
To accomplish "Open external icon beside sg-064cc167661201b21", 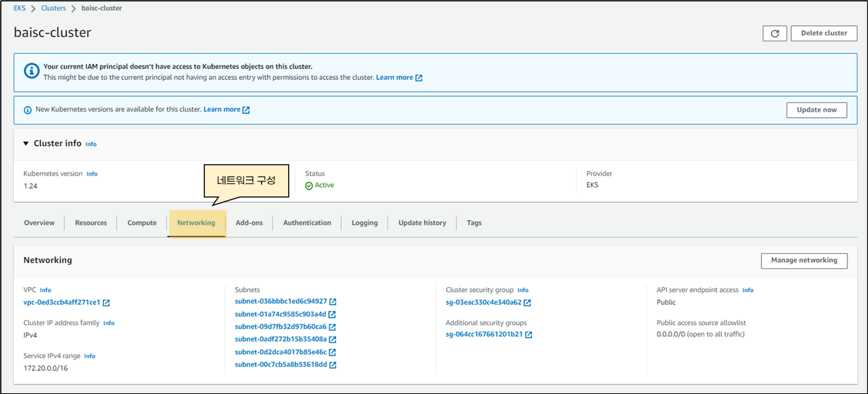I will pyautogui.click(x=529, y=335).
